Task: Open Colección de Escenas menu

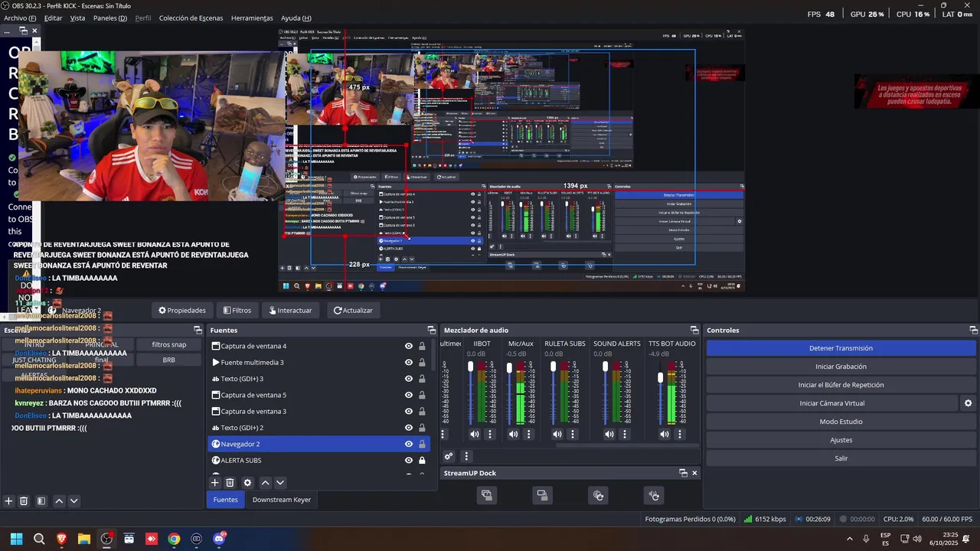Action: [191, 18]
